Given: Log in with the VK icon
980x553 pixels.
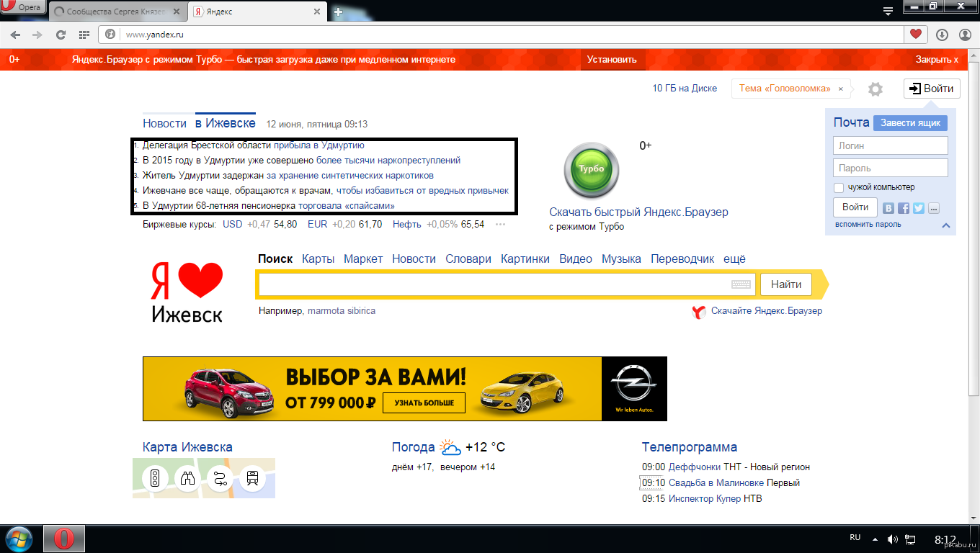Looking at the screenshot, I should (888, 208).
